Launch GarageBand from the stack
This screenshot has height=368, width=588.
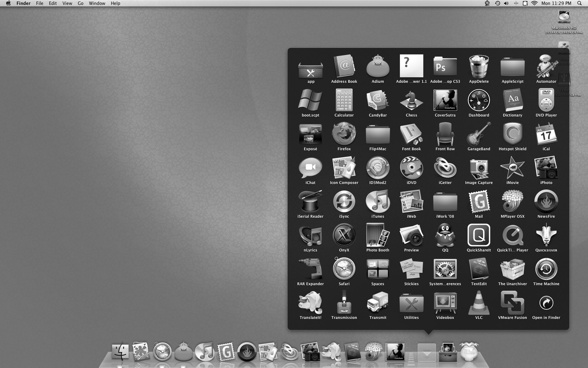[x=479, y=134]
